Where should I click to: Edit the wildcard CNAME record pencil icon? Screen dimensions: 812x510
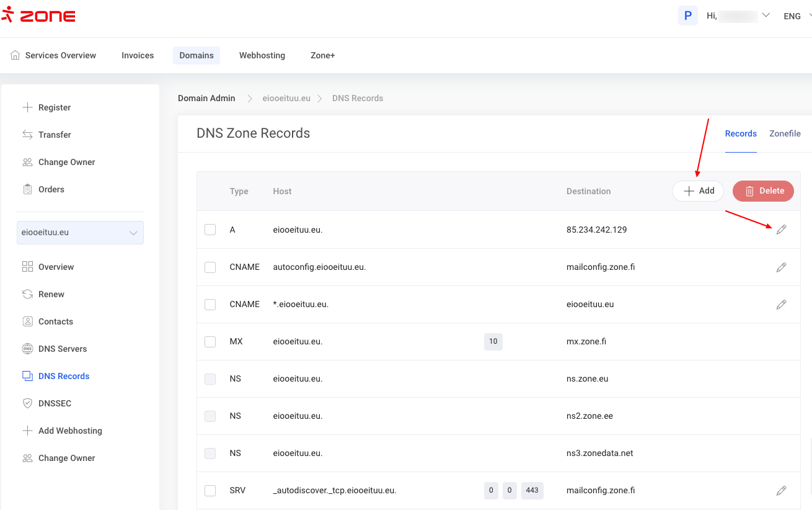(x=781, y=305)
